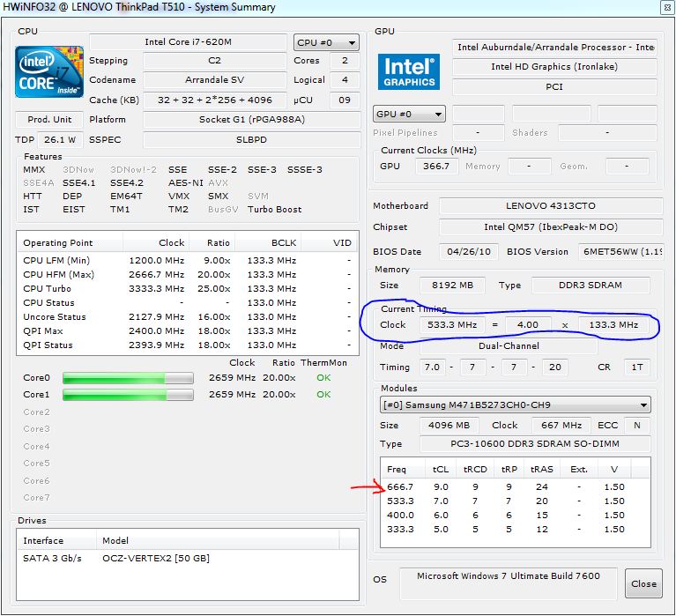Click the module size 4096 MB field
Screen dimensions: 676x616
pos(449,426)
